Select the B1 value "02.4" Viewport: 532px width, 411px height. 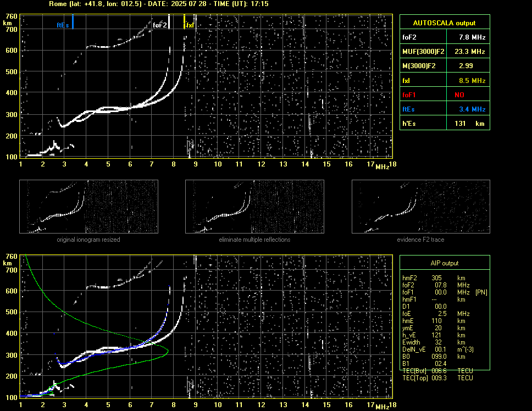coord(440,363)
